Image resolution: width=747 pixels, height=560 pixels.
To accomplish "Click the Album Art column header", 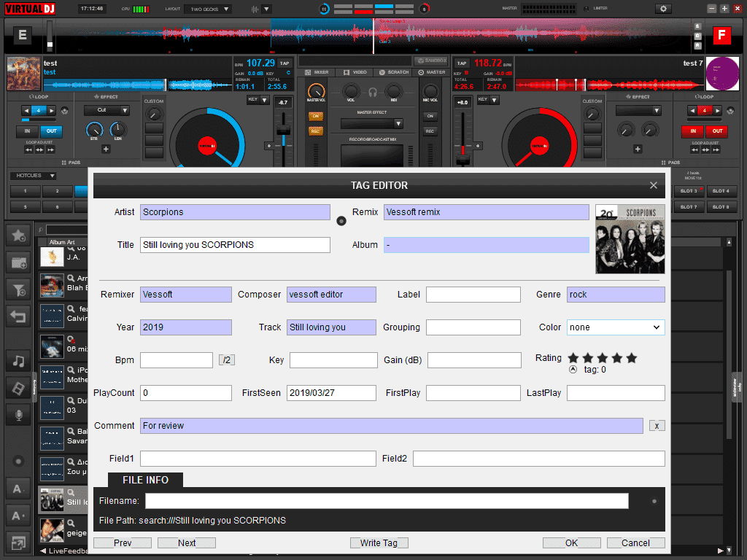I will click(62, 242).
